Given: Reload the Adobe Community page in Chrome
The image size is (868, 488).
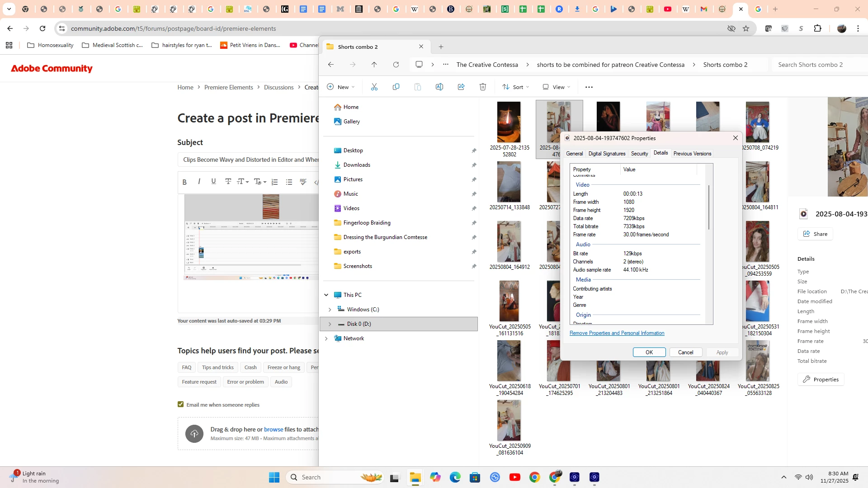Looking at the screenshot, I should pyautogui.click(x=42, y=28).
